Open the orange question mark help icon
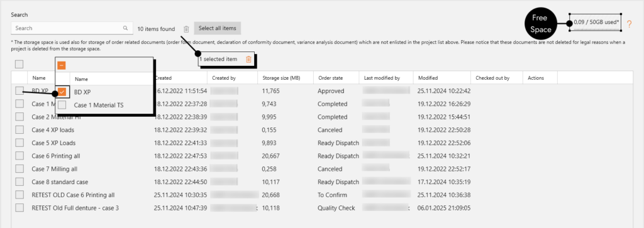 pyautogui.click(x=629, y=24)
